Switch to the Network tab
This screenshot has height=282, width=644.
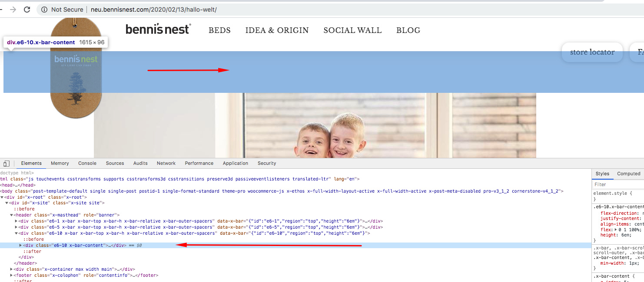[x=166, y=164]
